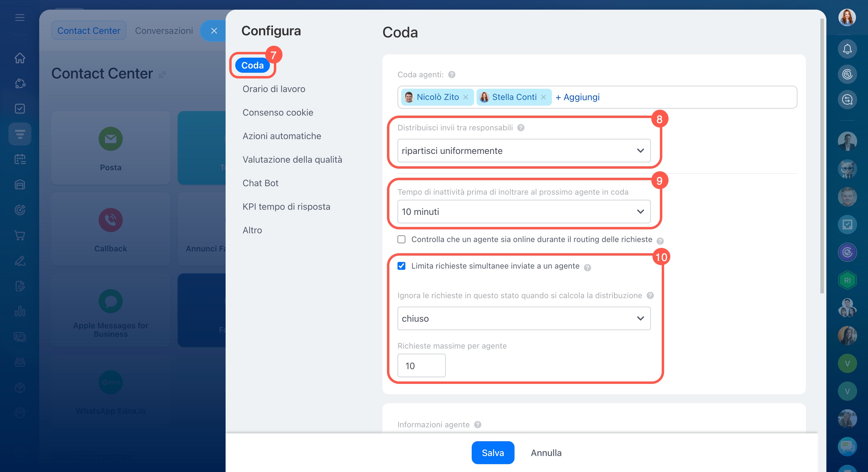Viewport: 868px width, 472px height.
Task: Open the bar chart analytics sidebar icon
Action: pos(20,311)
